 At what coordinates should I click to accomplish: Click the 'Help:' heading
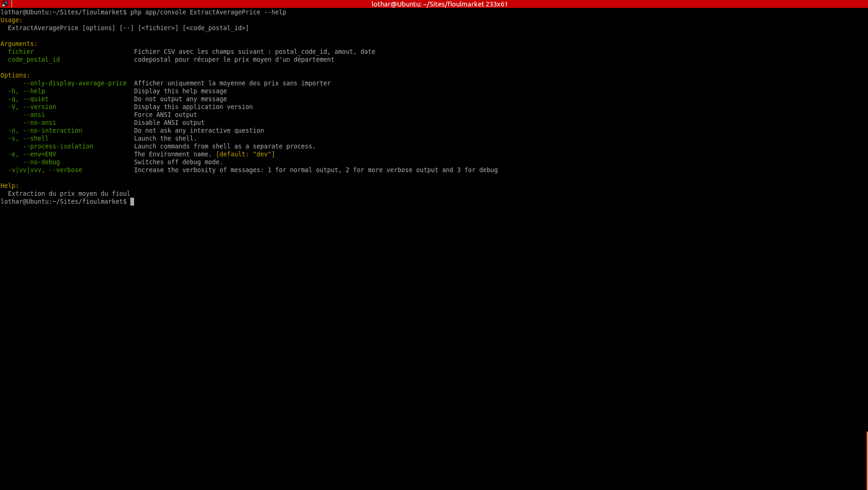pyautogui.click(x=10, y=186)
